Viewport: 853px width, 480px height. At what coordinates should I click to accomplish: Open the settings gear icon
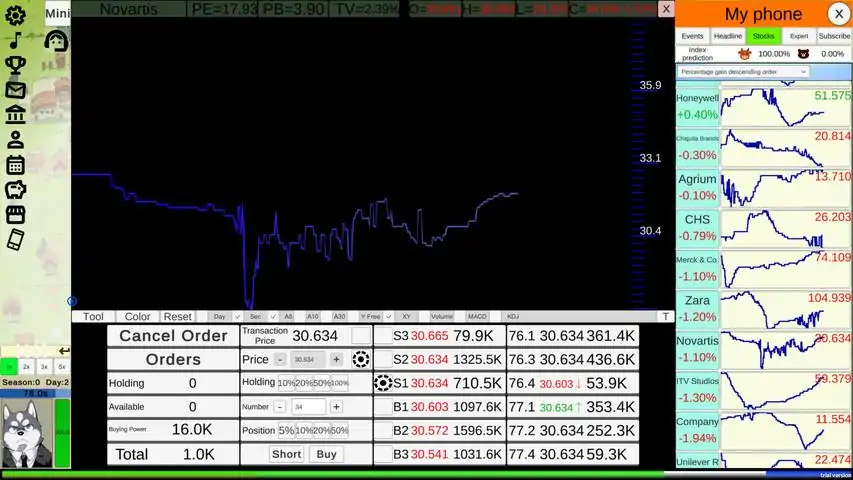(x=15, y=16)
